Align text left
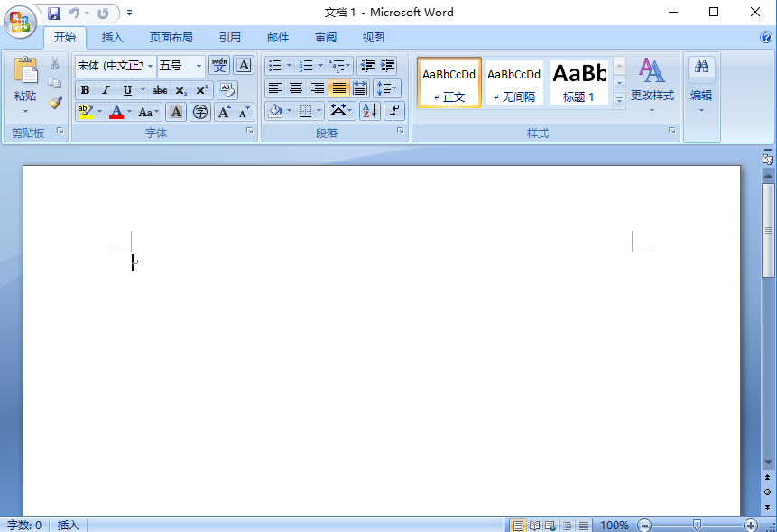Screen dimensions: 777x532 pos(275,88)
